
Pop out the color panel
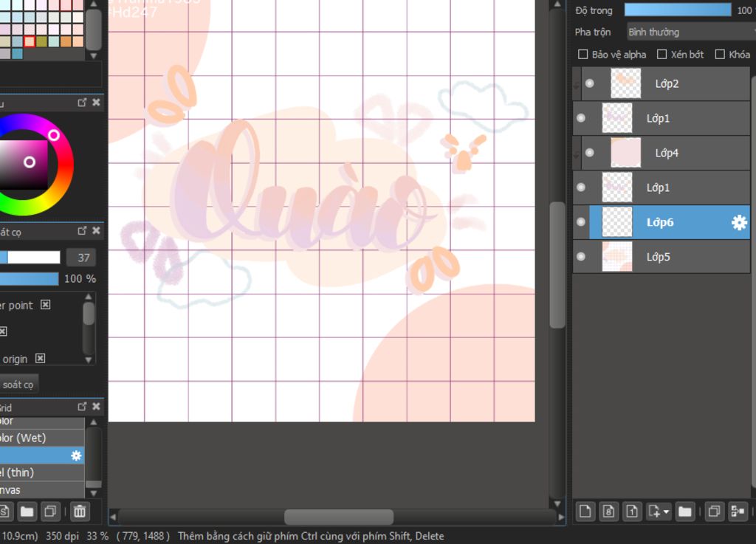82,102
